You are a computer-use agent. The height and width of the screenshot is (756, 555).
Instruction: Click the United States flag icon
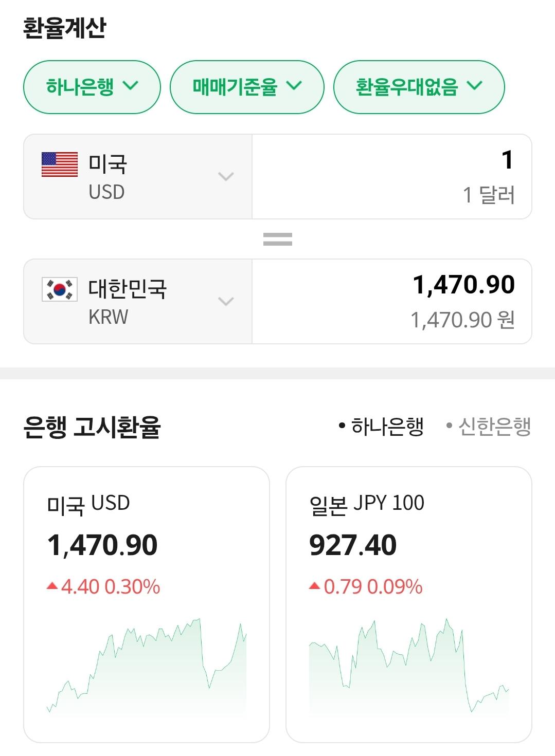point(59,164)
